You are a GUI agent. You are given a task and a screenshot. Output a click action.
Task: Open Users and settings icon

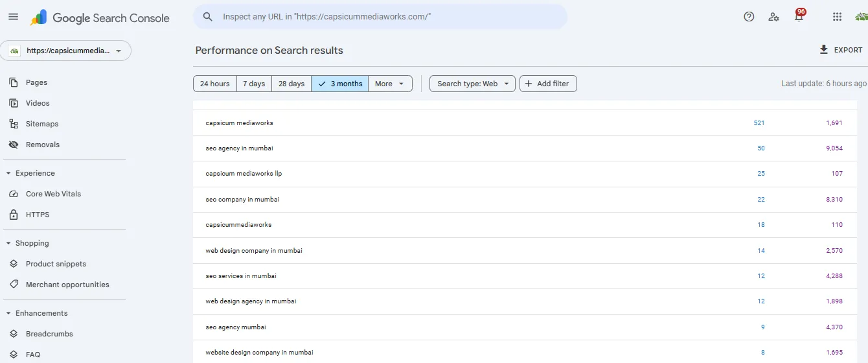pos(773,17)
